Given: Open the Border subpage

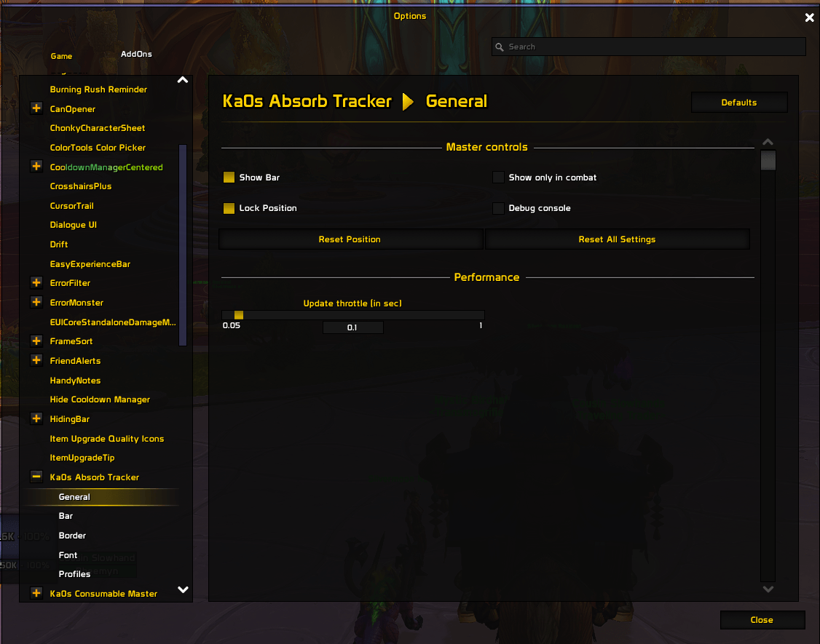Looking at the screenshot, I should pos(72,536).
